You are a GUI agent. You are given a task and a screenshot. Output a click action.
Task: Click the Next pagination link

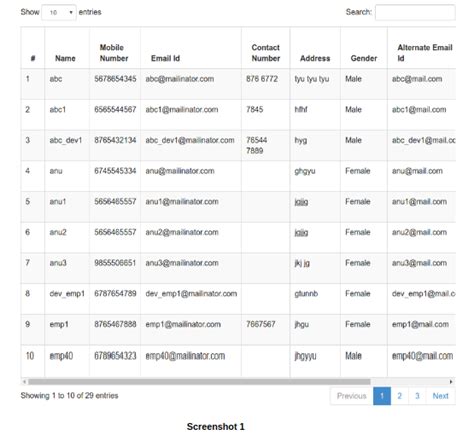pyautogui.click(x=441, y=396)
